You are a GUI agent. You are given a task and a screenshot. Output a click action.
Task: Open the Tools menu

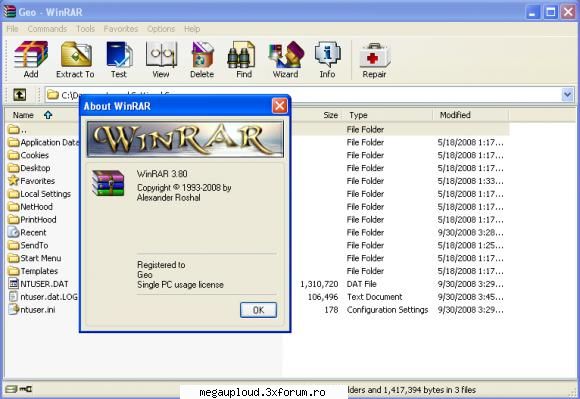tap(85, 29)
